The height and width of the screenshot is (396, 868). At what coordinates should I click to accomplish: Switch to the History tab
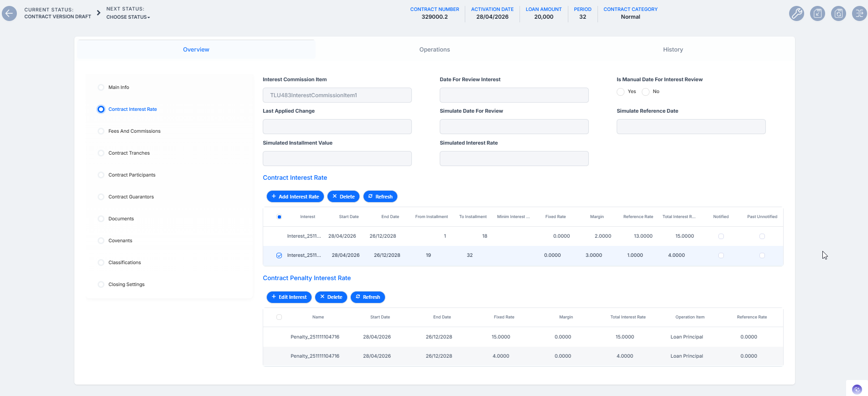(673, 49)
